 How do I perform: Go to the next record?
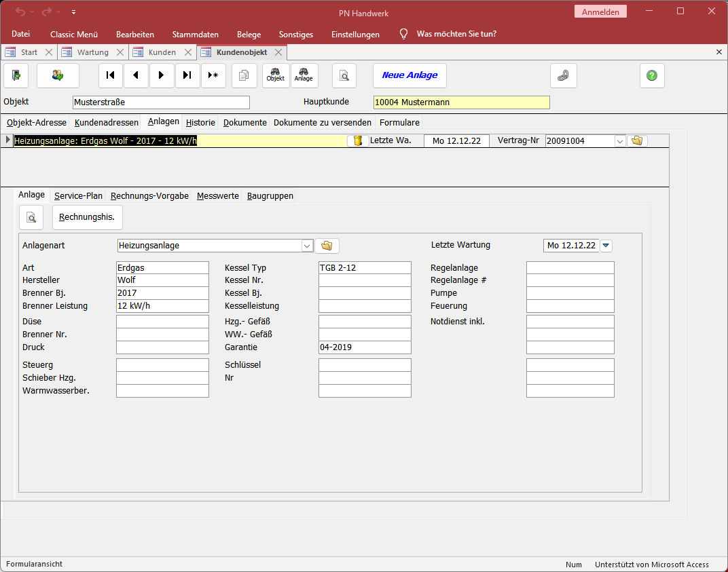162,75
